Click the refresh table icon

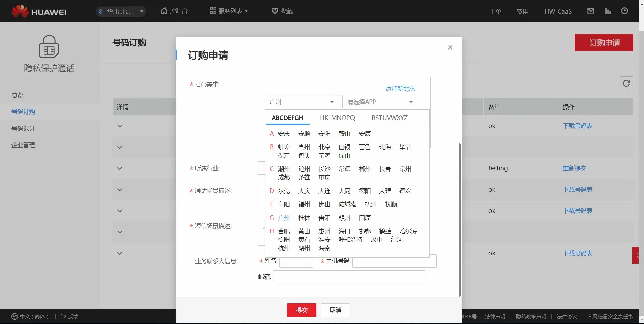pyautogui.click(x=626, y=83)
